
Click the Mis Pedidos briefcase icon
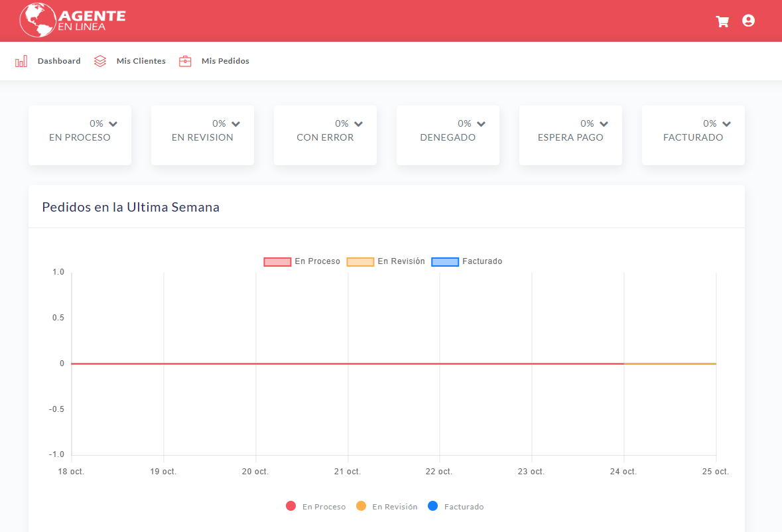[185, 61]
